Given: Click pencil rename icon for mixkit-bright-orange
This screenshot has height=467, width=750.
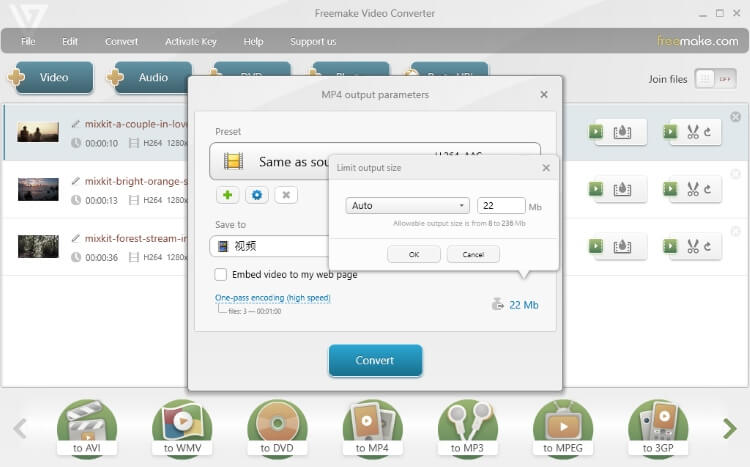Looking at the screenshot, I should coord(76,181).
